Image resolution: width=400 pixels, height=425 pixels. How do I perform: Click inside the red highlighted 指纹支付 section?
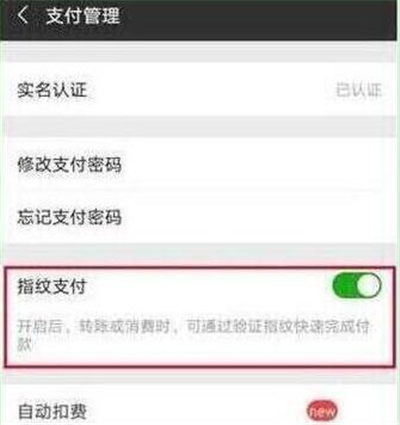[x=199, y=317]
